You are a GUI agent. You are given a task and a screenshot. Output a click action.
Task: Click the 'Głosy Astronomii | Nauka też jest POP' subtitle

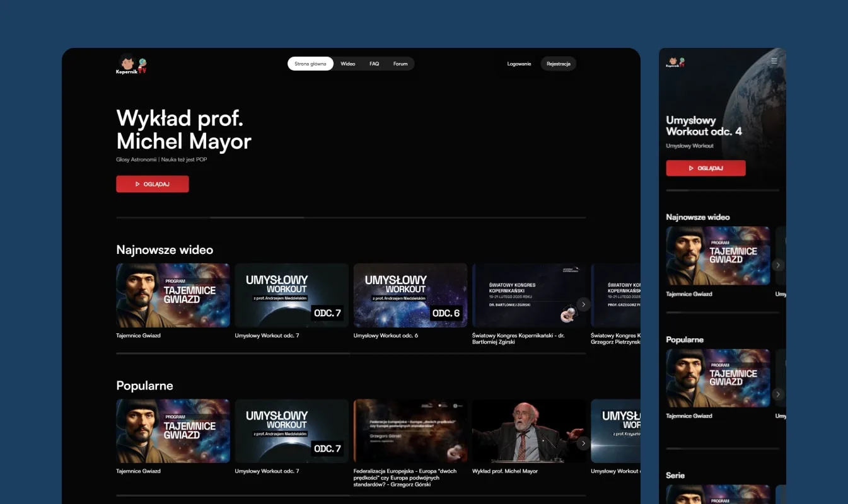click(x=161, y=159)
